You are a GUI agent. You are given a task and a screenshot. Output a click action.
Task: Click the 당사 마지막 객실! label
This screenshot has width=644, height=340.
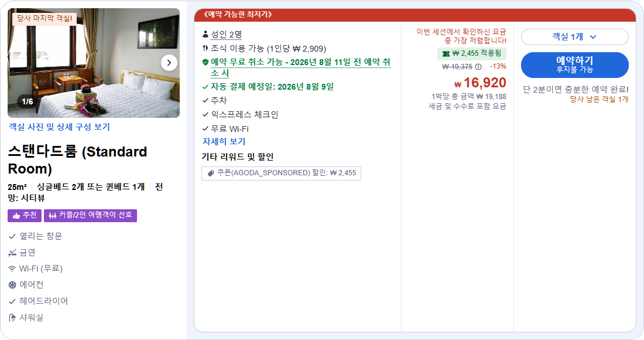point(44,19)
